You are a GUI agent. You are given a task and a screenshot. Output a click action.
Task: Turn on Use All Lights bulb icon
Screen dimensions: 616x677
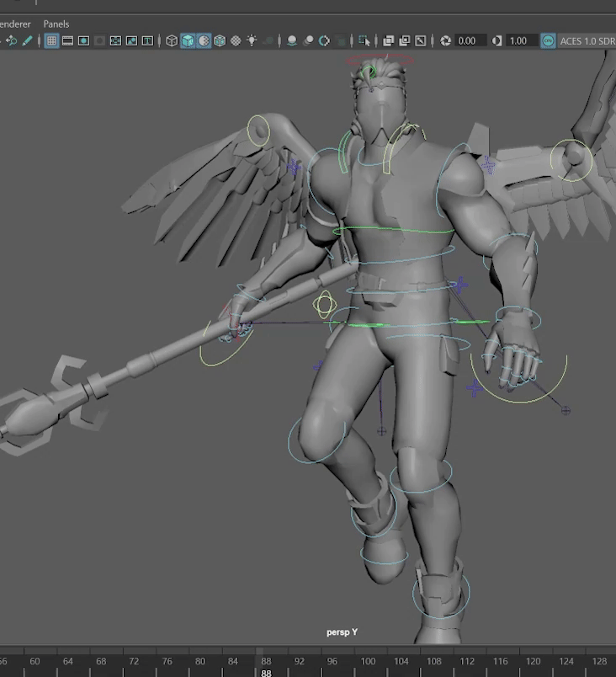[x=252, y=41]
